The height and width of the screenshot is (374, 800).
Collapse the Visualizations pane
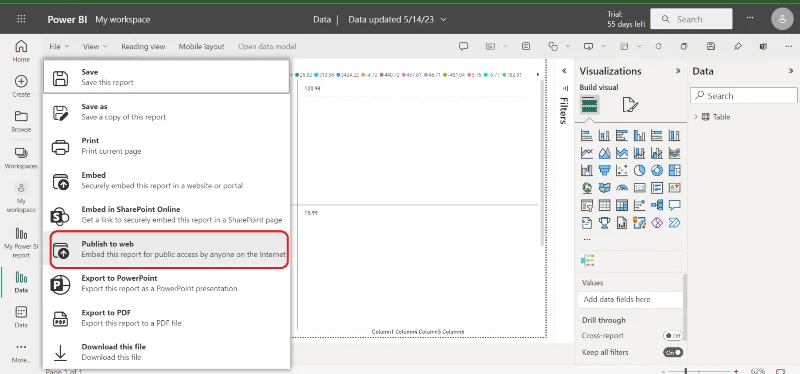[678, 71]
